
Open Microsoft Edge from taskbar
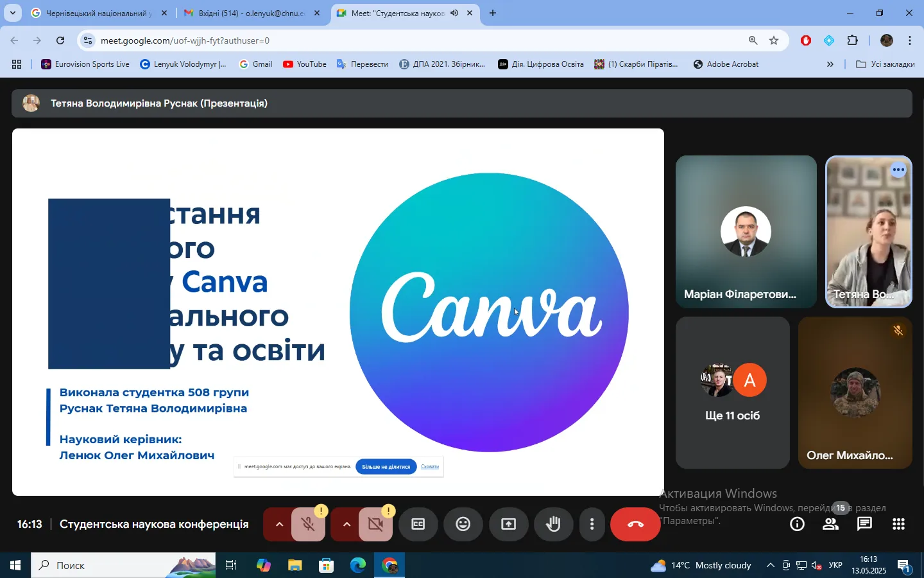click(358, 566)
